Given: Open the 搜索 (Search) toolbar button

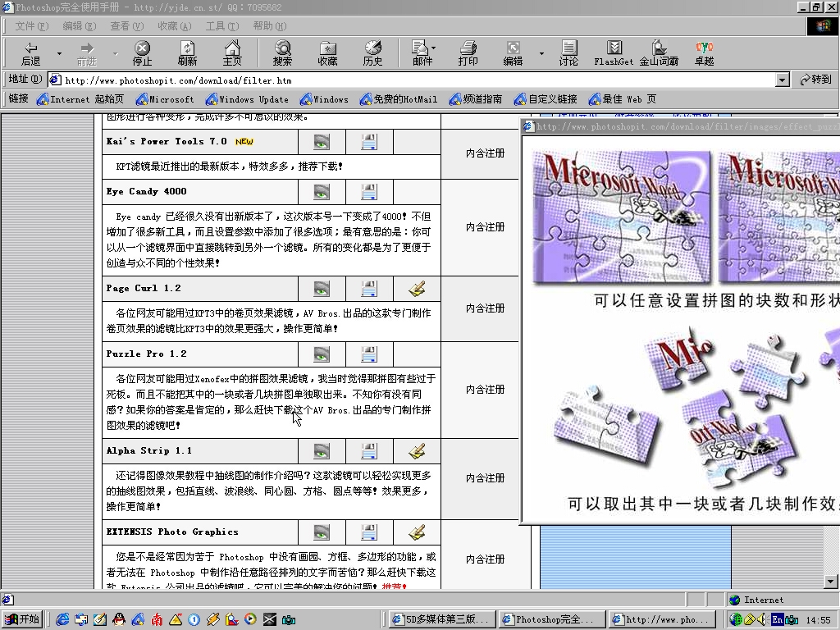Looking at the screenshot, I should coord(282,53).
